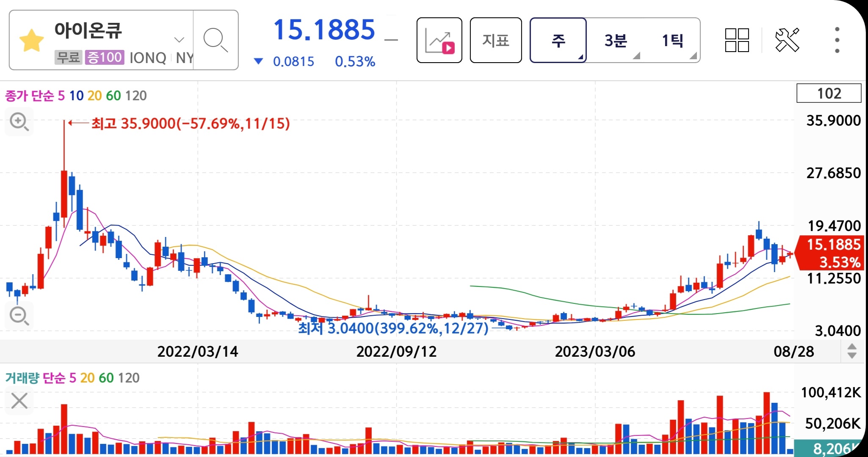Click the 거래량 단순 volume legend
This screenshot has width=868, height=457.
point(35,377)
